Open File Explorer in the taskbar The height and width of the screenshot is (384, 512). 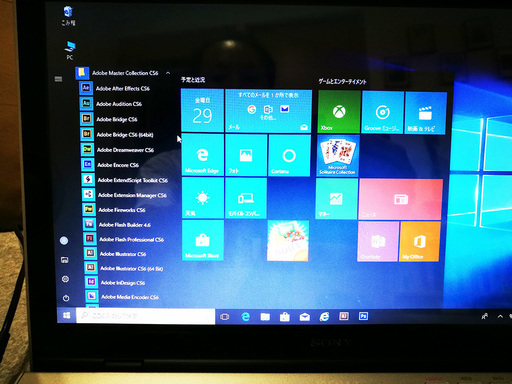coord(265,316)
